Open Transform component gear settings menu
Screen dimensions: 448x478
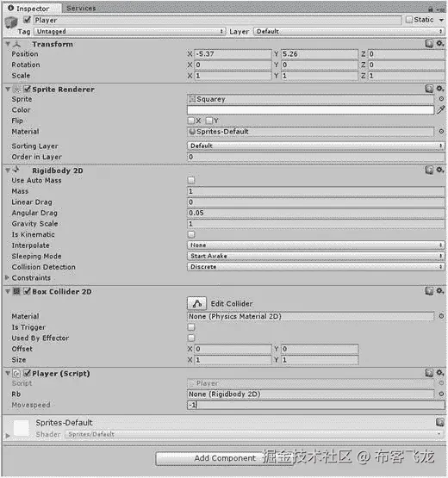click(x=439, y=43)
